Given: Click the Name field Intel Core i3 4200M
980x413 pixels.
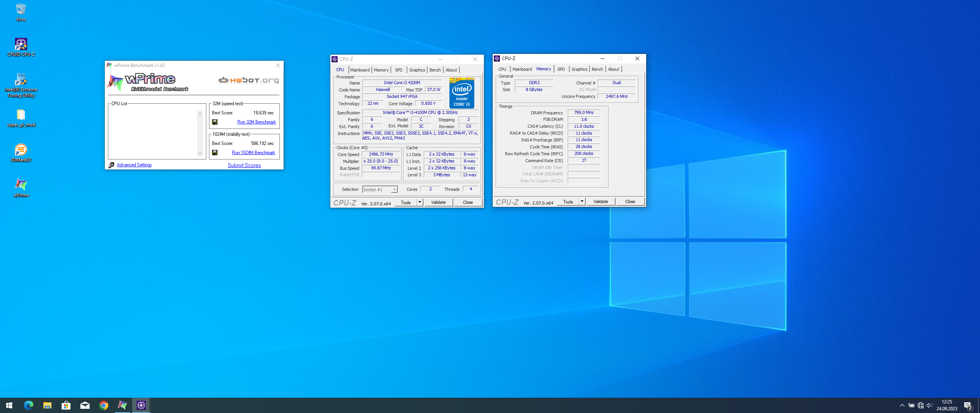Looking at the screenshot, I should 402,83.
